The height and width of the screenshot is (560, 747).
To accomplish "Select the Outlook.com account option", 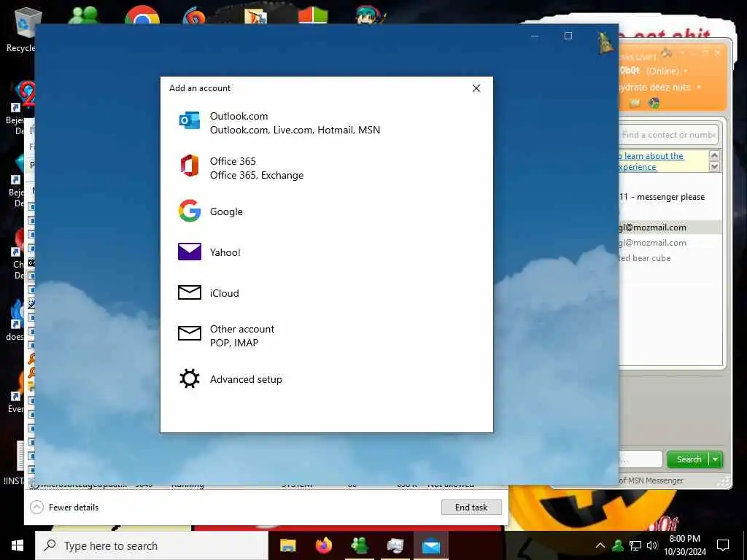I will pyautogui.click(x=326, y=122).
